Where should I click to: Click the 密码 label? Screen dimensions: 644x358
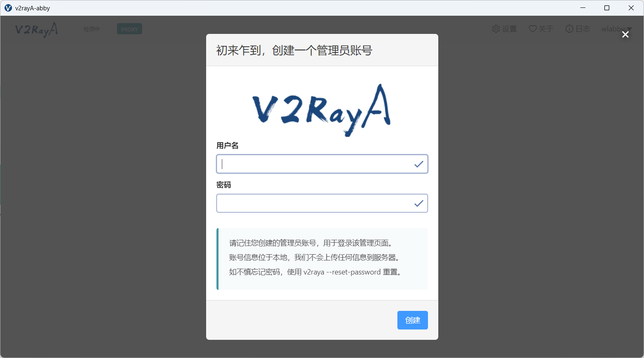[224, 185]
